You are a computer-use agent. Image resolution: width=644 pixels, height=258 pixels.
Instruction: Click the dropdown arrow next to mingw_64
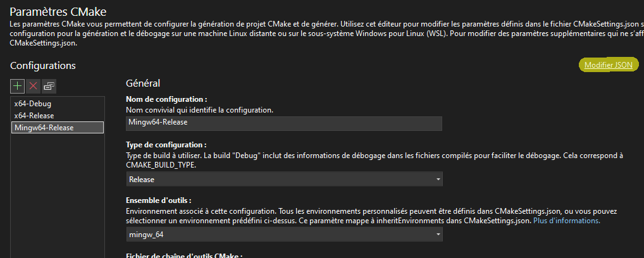(438, 235)
